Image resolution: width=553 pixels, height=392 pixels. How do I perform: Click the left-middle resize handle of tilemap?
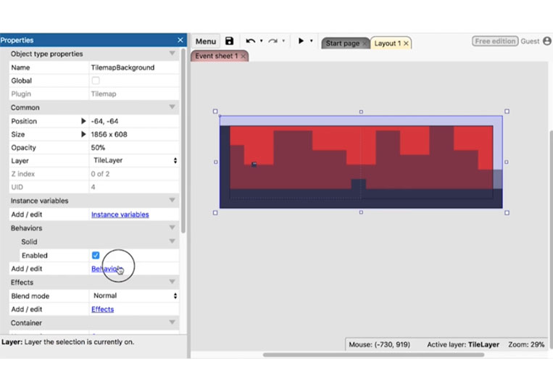coord(216,162)
